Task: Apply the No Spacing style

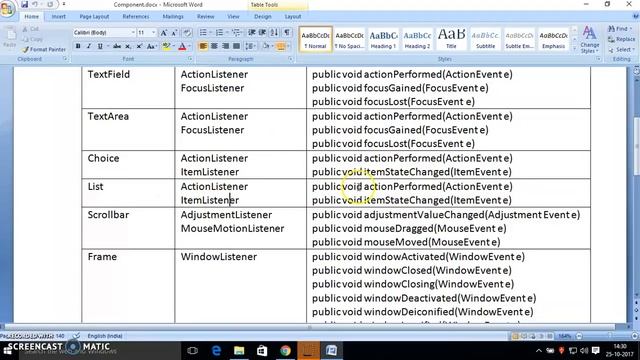Action: tap(349, 40)
